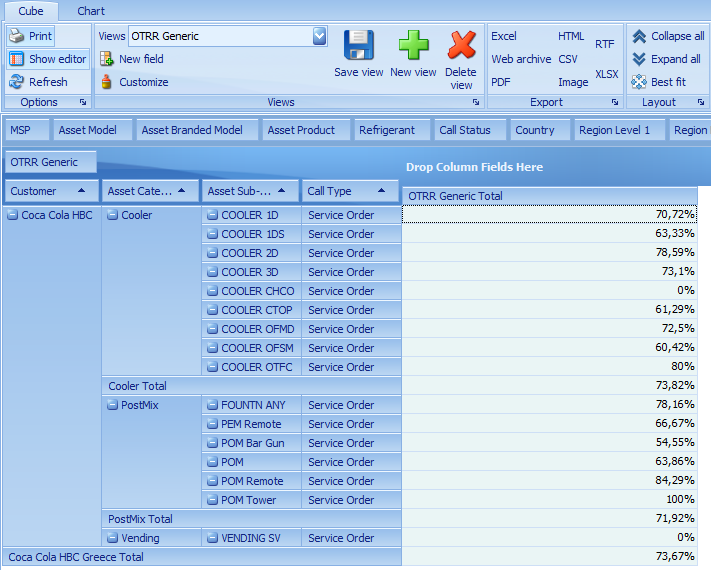The image size is (711, 570).
Task: Click the Asset Product filter field
Action: pyautogui.click(x=307, y=130)
